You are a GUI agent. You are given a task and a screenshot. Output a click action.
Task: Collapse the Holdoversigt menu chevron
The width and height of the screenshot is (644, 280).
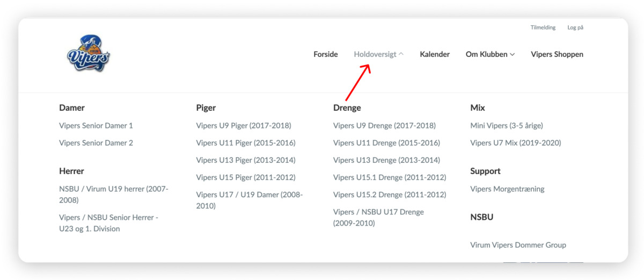pos(401,54)
